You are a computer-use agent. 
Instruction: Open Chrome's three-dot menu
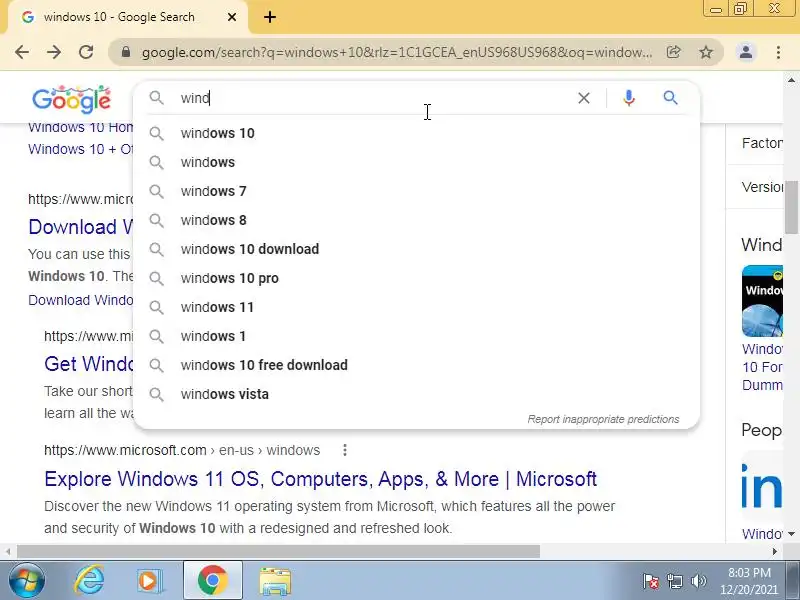coord(778,52)
